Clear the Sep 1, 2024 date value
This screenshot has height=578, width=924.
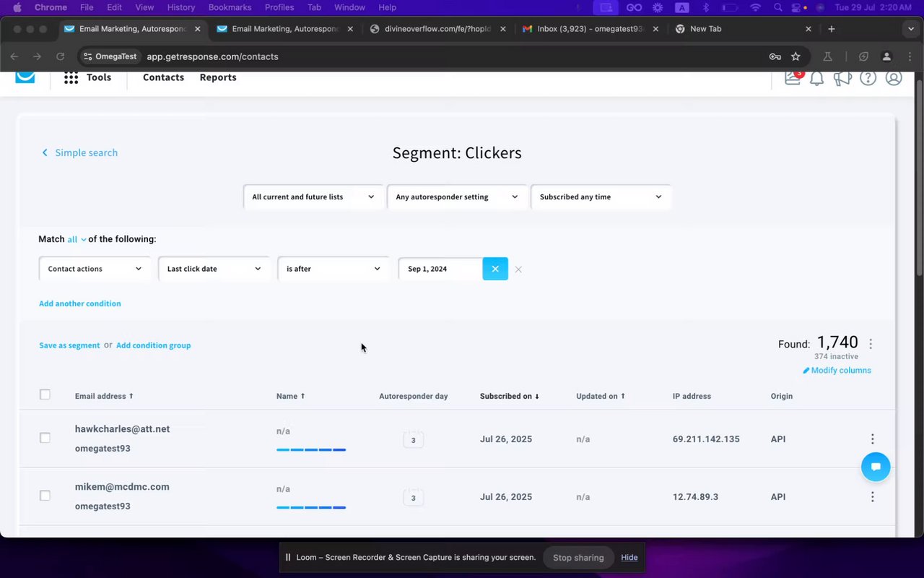click(x=495, y=269)
